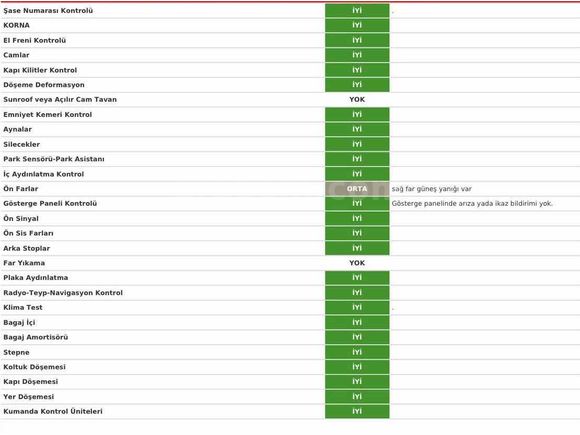Image resolution: width=580 pixels, height=435 pixels.
Task: Click İYİ status of El Freni Kontrolü
Action: [x=357, y=40]
